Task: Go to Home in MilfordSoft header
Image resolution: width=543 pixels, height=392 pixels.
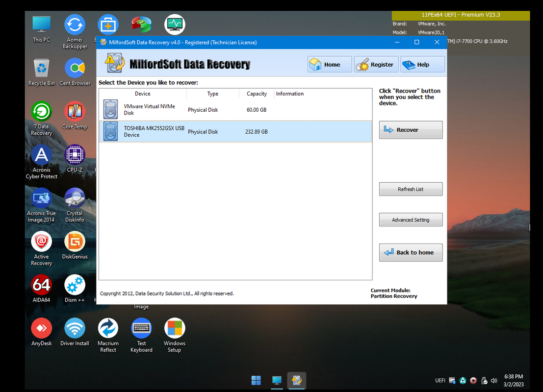Action: (329, 64)
